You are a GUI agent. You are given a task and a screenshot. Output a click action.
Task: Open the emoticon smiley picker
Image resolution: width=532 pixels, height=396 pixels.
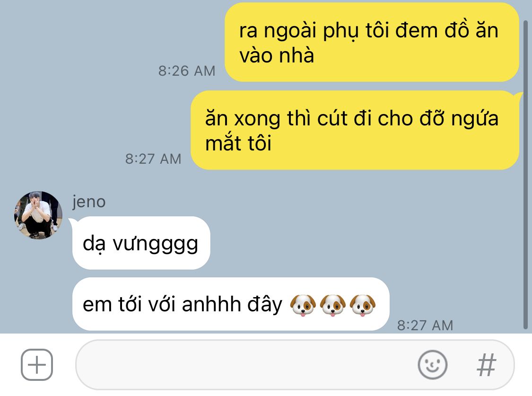(432, 365)
